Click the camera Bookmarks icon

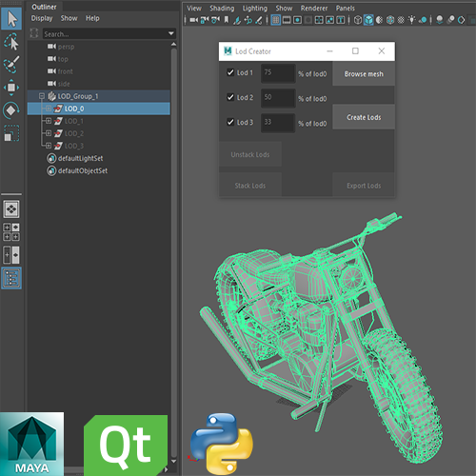tap(227, 20)
